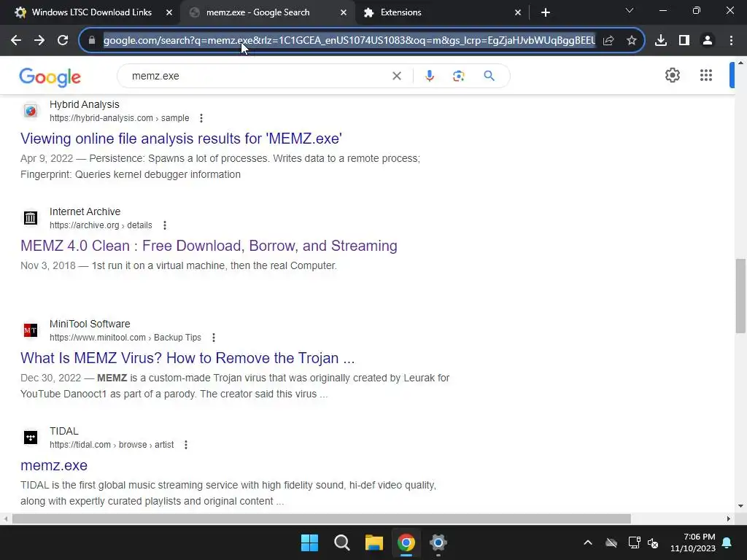Click the minitool.com Backup Tips URL
This screenshot has height=560, width=747.
(125, 338)
